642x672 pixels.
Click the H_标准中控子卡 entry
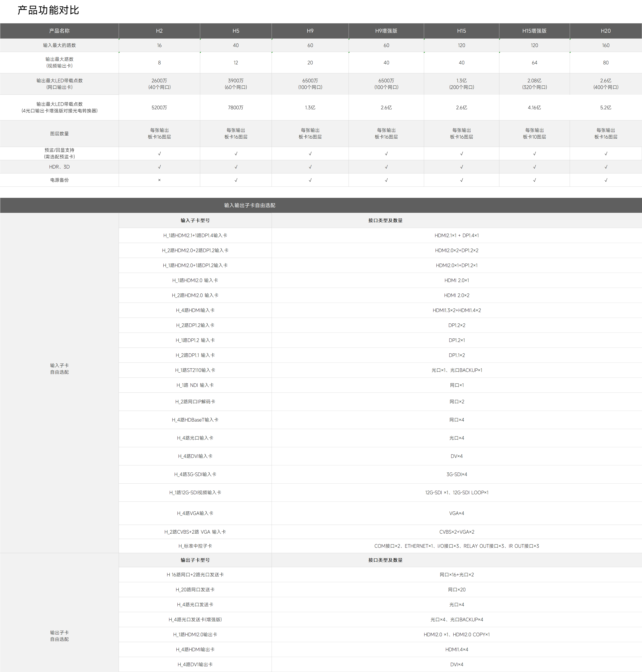[x=195, y=546]
